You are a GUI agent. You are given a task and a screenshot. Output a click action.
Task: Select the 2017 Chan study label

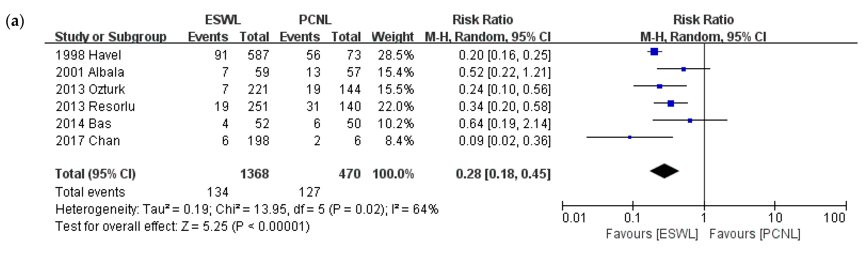[88, 141]
